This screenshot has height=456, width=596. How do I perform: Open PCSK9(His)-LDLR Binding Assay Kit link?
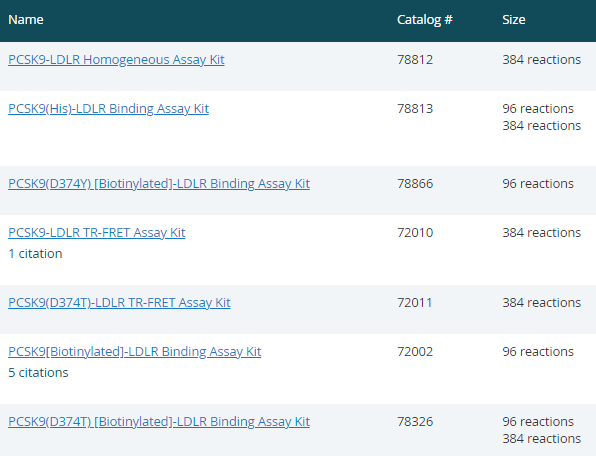tap(108, 109)
